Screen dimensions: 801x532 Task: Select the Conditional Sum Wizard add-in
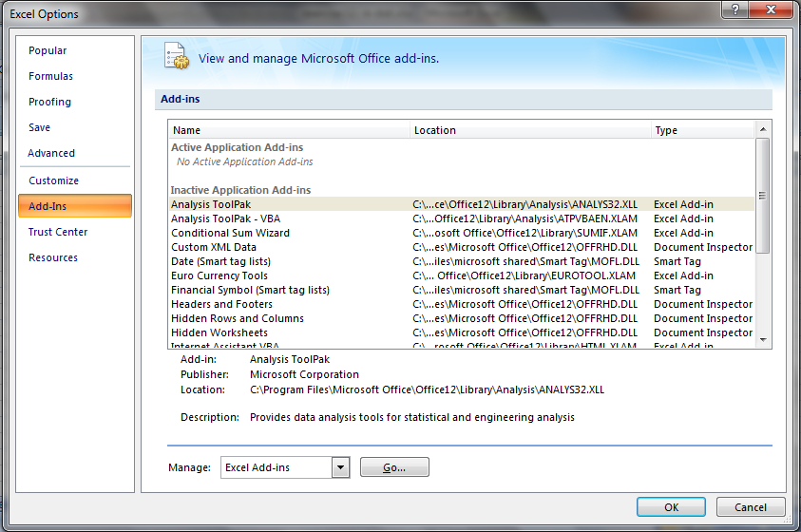[462, 233]
